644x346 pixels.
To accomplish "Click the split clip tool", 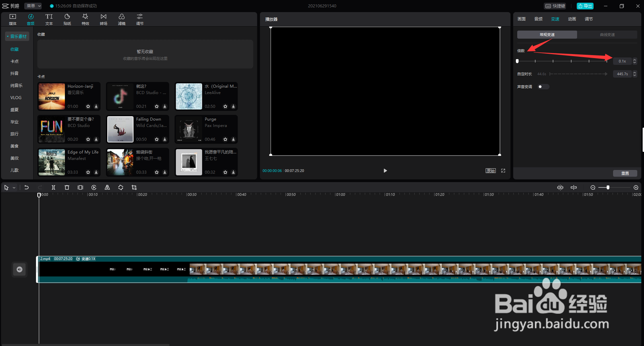I will pos(53,187).
